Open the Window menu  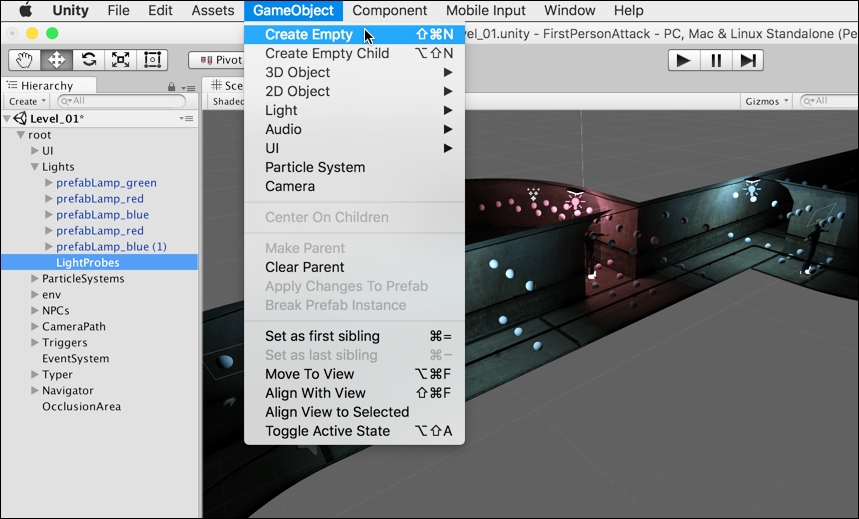point(570,10)
